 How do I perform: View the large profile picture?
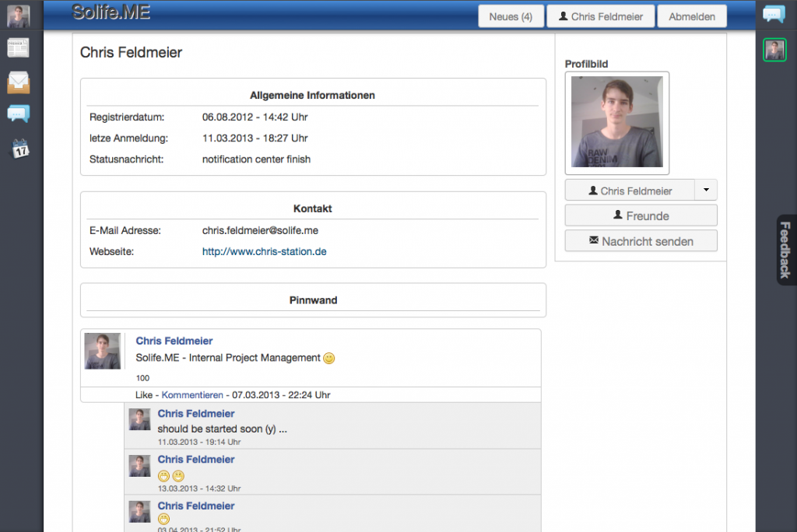point(617,122)
